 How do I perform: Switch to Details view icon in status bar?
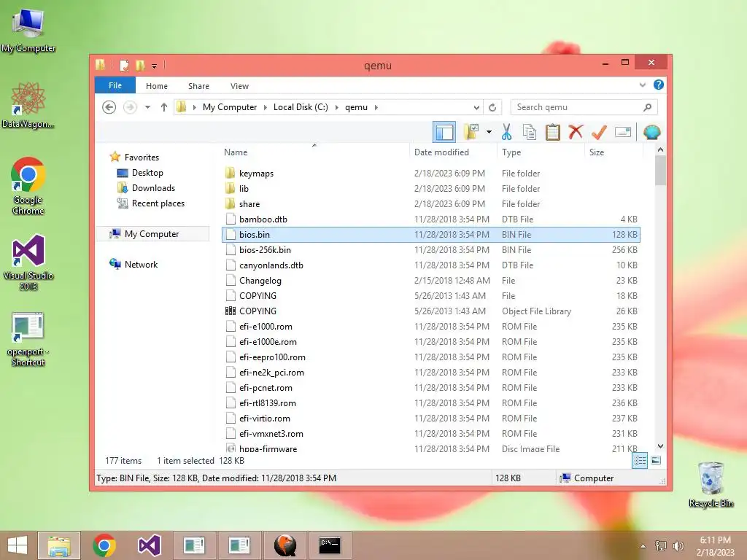tap(640, 460)
